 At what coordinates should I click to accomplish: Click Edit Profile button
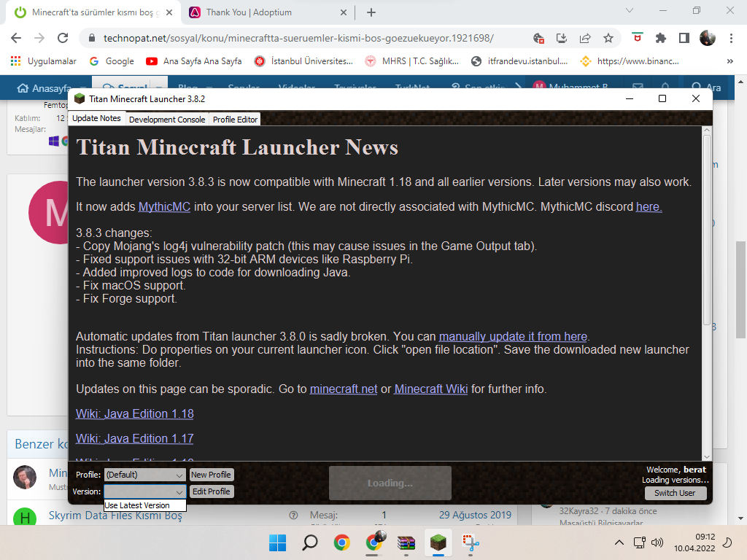click(x=211, y=491)
